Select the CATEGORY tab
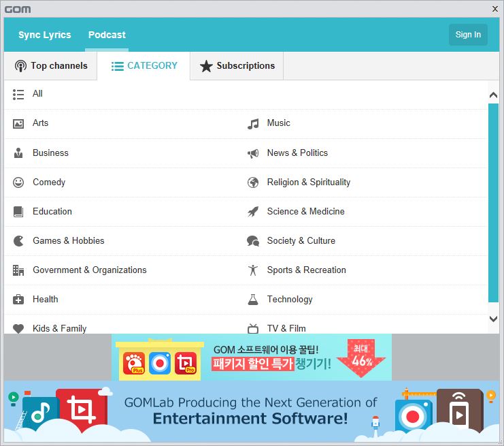The width and height of the screenshot is (504, 446). click(x=144, y=65)
